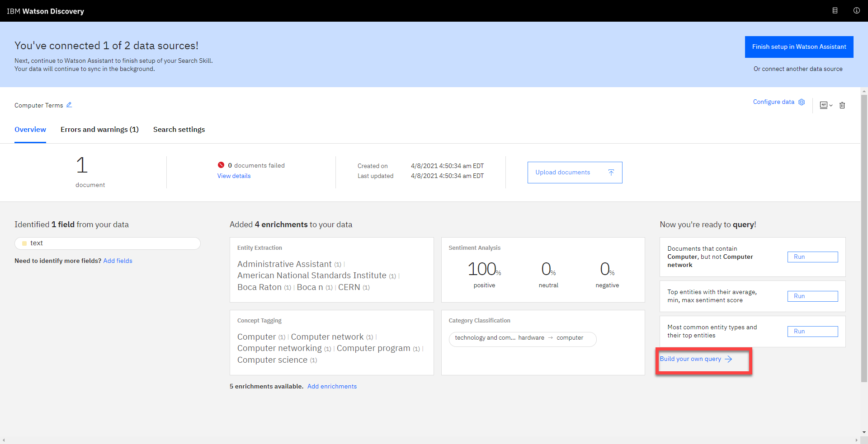Screen dimensions: 868x444
Task: Click the red failed documents icon
Action: [221, 165]
